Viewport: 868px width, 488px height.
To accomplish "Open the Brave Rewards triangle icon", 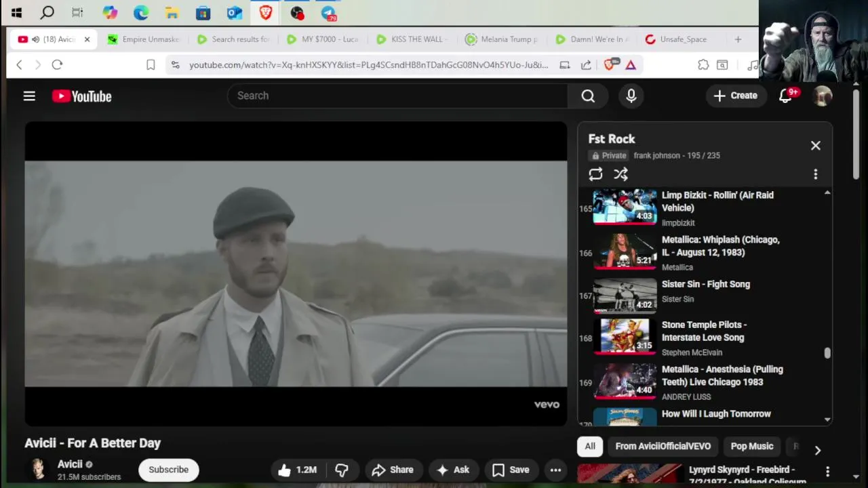I will 631,65.
